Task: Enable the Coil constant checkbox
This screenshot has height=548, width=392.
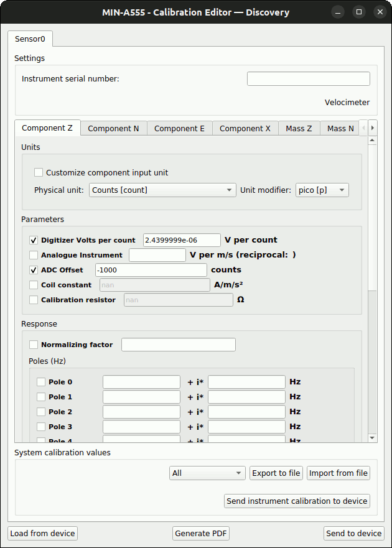Action: tap(34, 285)
